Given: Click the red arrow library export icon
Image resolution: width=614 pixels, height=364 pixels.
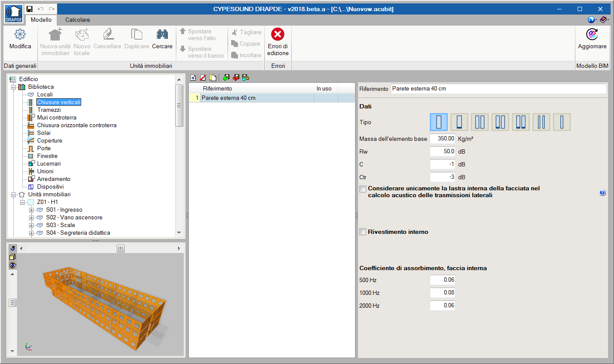Looking at the screenshot, I should click(236, 78).
